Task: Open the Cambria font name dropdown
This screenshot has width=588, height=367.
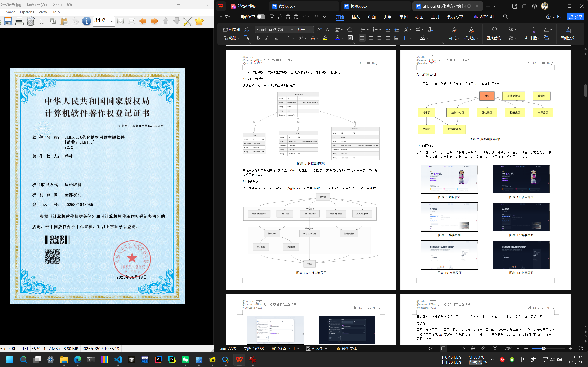Action: (292, 29)
